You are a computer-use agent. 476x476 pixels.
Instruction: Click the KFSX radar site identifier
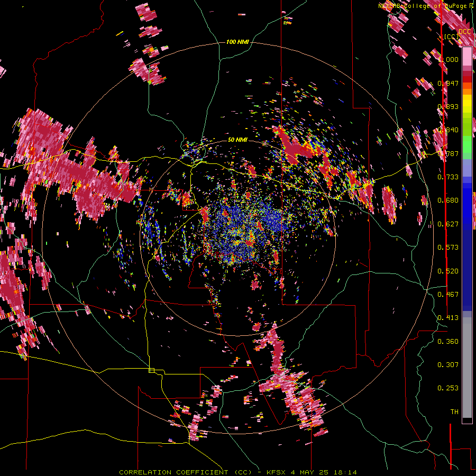click(276, 472)
